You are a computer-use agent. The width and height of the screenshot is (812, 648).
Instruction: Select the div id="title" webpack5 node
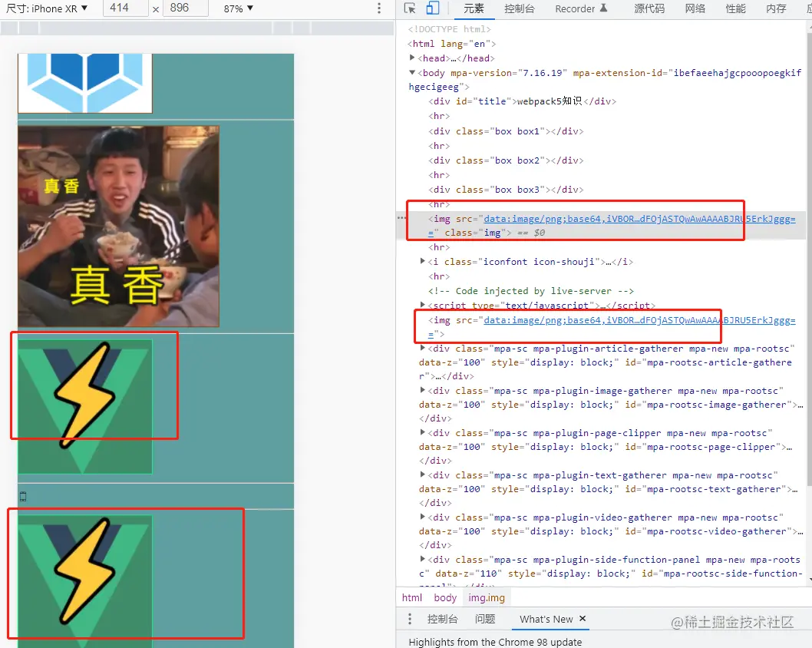[522, 101]
